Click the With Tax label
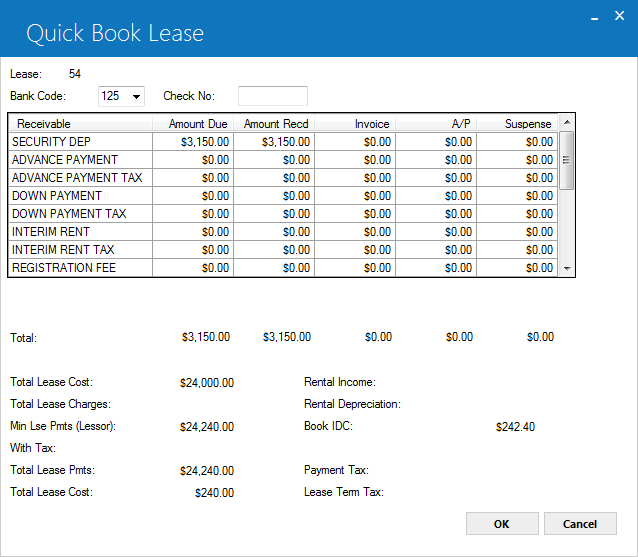The image size is (638, 557). pyautogui.click(x=33, y=448)
